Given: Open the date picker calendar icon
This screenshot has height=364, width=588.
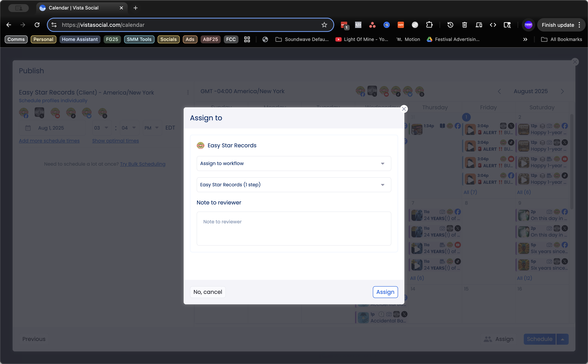Looking at the screenshot, I should tap(28, 128).
